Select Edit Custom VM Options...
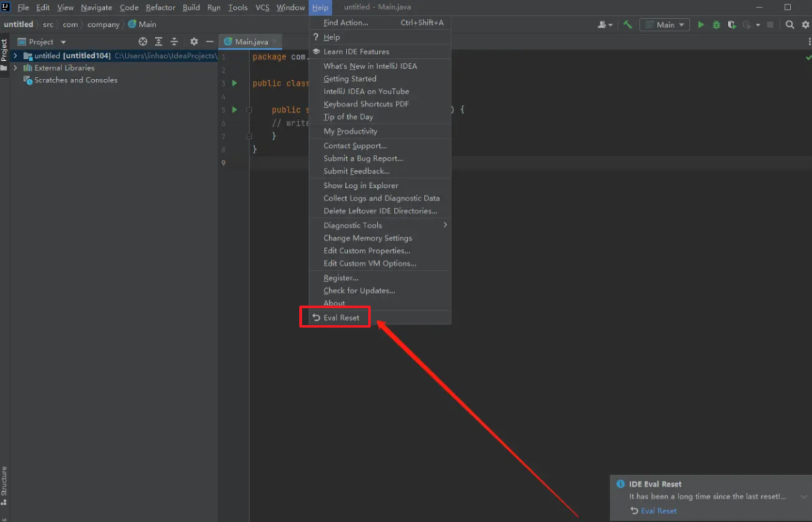Viewport: 812px width, 522px height. pos(380,263)
